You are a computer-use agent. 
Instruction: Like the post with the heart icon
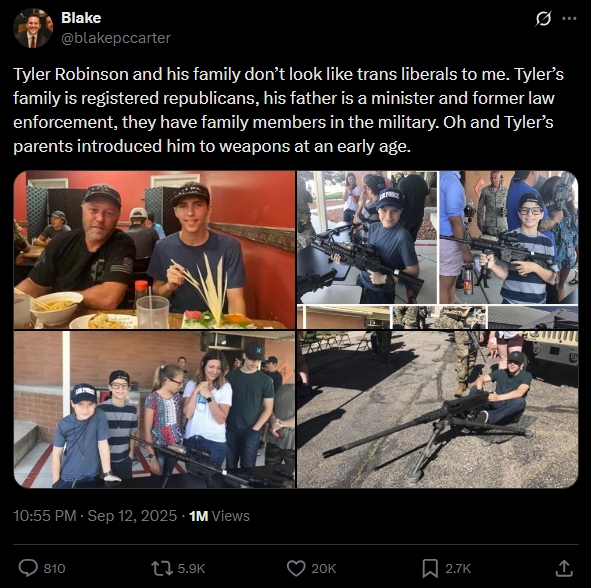(296, 568)
